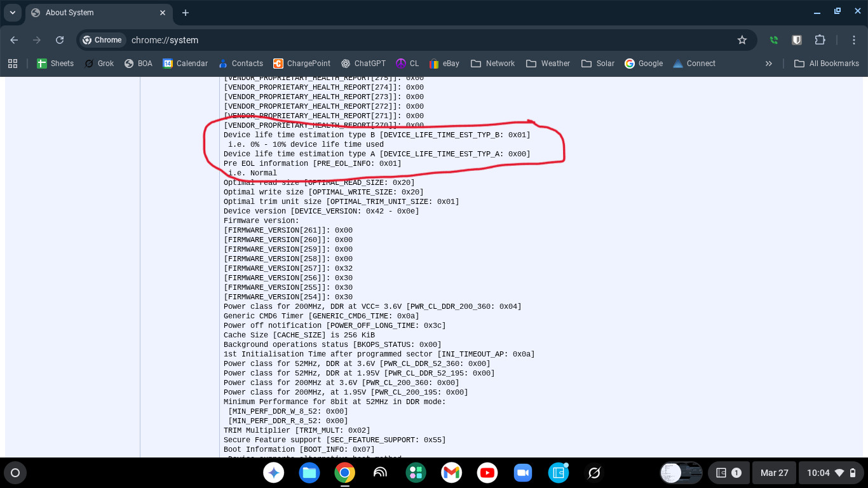The width and height of the screenshot is (868, 488).
Task: Click the PRE_EOL_INFO: 0x01 line
Action: coord(313,163)
